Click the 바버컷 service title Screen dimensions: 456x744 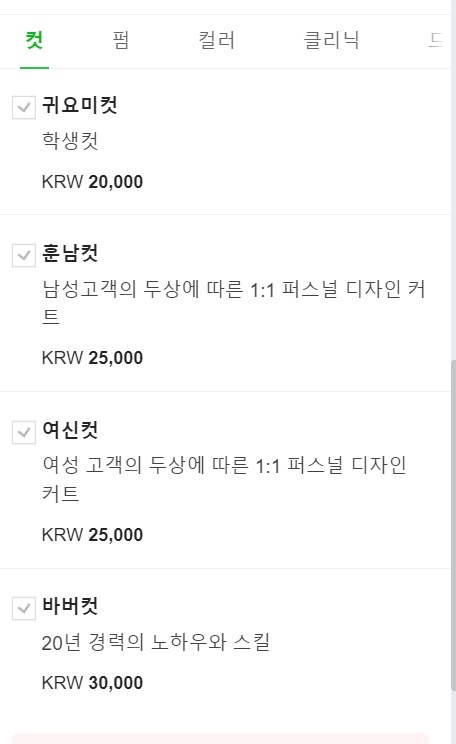[70, 605]
